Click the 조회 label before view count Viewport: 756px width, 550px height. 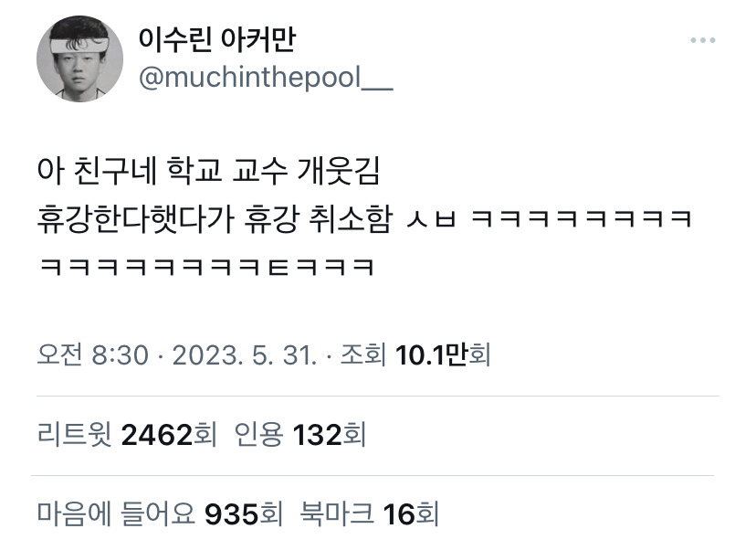[363, 355]
